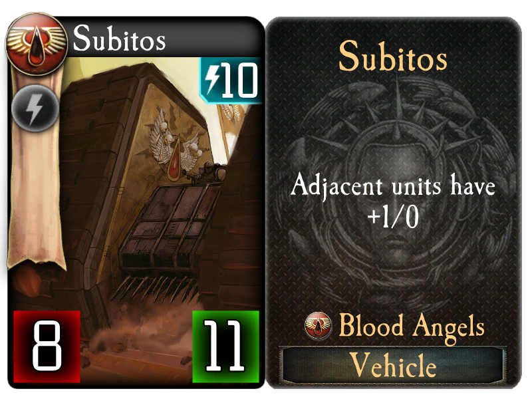Click the small Blood Angels faction icon on info card
This screenshot has width=532, height=399.
point(318,326)
